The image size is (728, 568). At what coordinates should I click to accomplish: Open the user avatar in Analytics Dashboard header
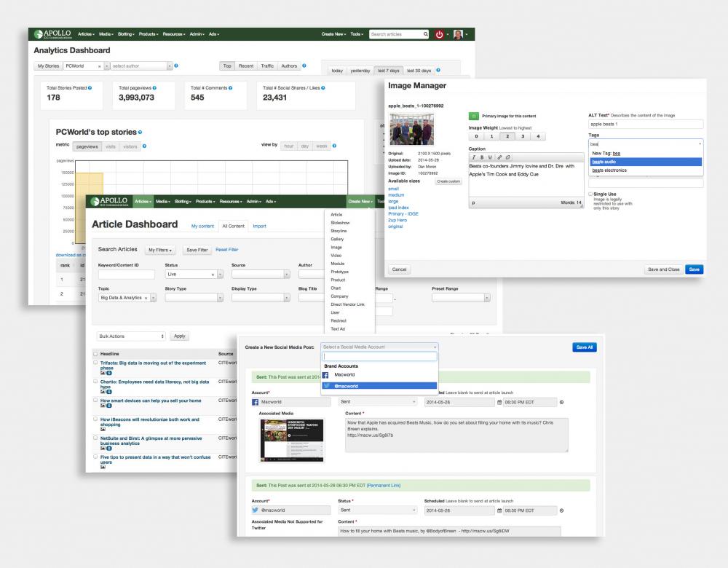(x=458, y=34)
